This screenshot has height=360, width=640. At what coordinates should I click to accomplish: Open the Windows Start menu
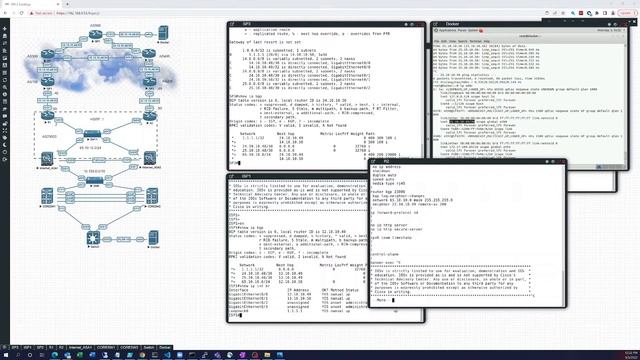(6, 355)
